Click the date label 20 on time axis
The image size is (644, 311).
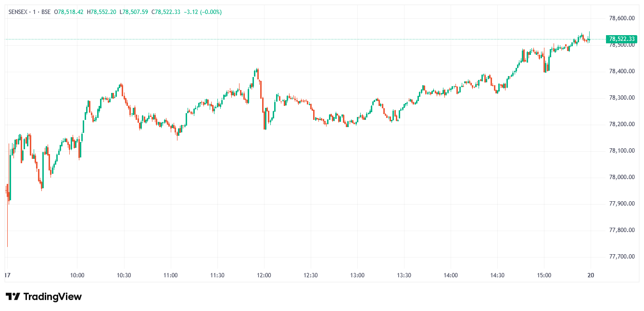click(x=591, y=275)
